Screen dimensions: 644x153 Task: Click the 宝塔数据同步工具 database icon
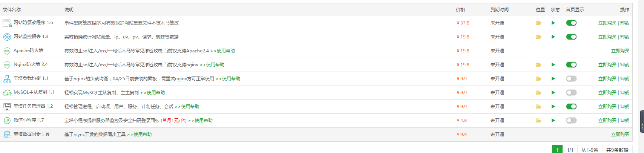tap(7, 135)
